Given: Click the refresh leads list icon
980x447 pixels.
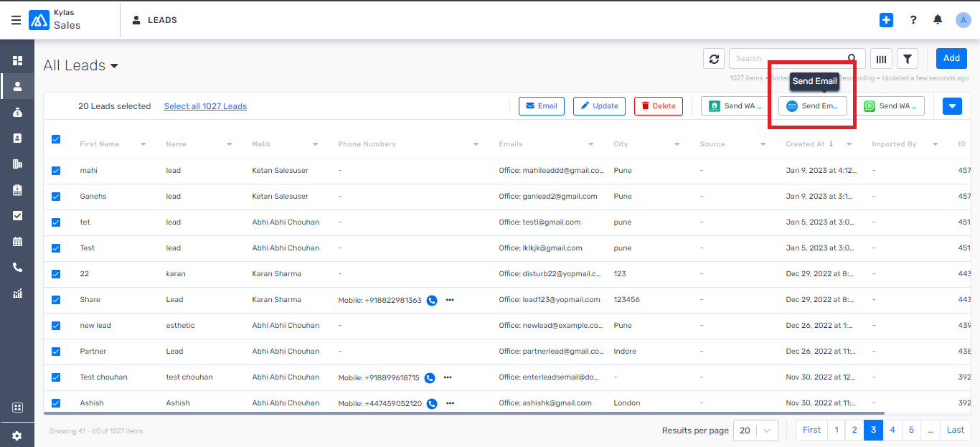Looking at the screenshot, I should tap(714, 59).
